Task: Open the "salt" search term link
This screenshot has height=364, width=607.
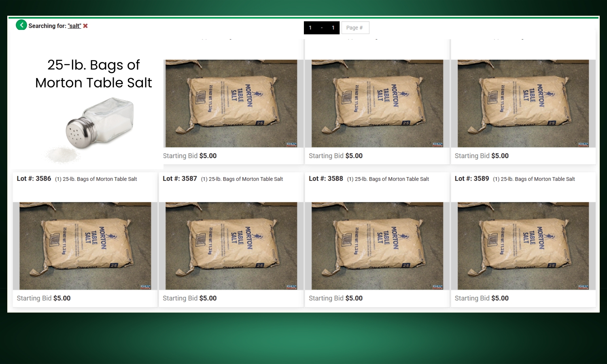Action: (x=74, y=26)
